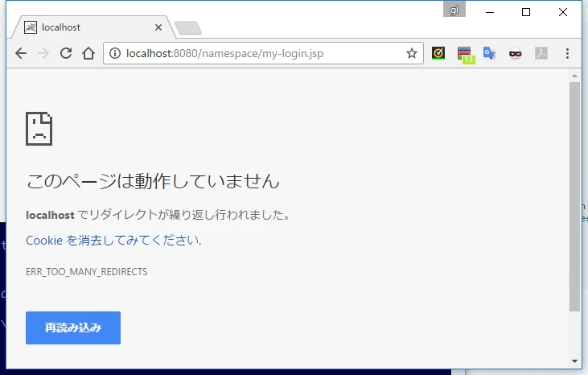Open Chrome's three-dot menu
The height and width of the screenshot is (375, 588).
point(567,53)
